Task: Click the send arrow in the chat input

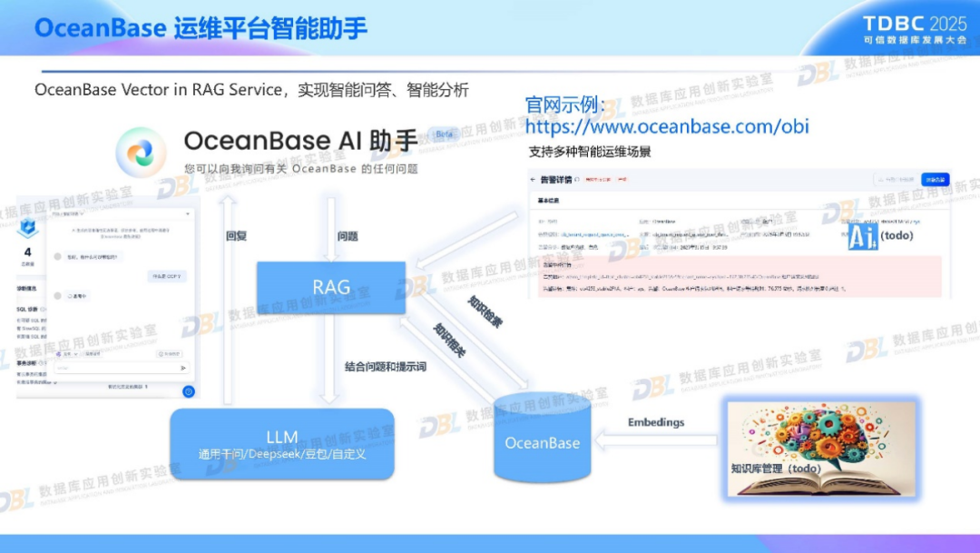Action: pos(183,368)
